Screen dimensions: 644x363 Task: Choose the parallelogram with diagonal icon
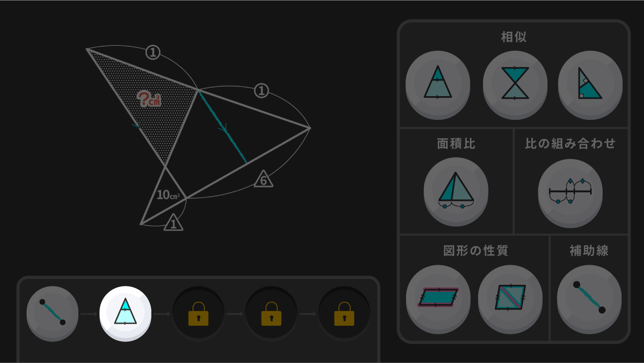tap(510, 298)
